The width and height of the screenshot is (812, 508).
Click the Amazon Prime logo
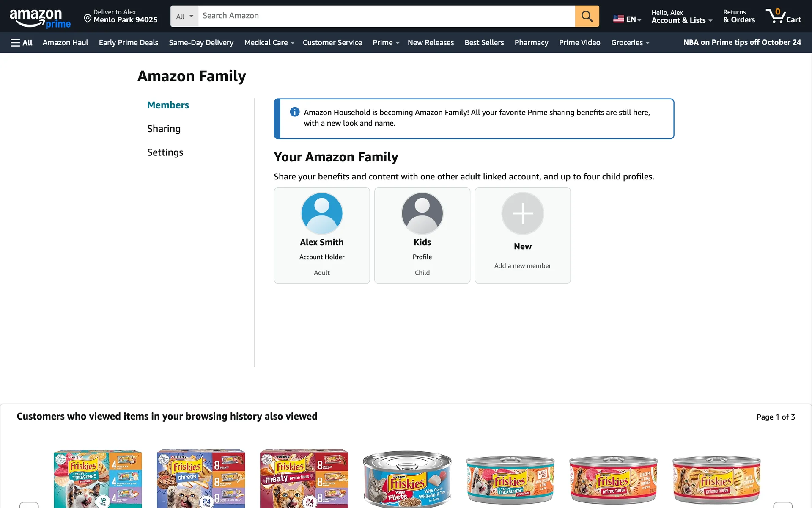tap(40, 18)
